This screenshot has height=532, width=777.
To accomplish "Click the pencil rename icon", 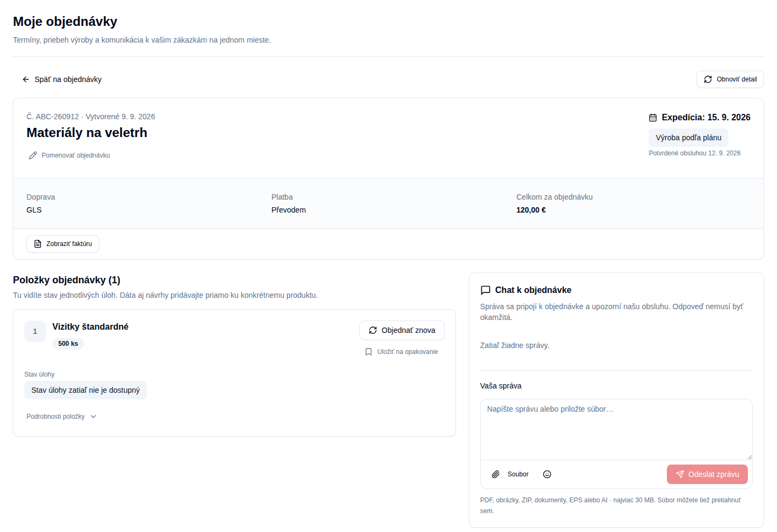I will click(x=33, y=155).
